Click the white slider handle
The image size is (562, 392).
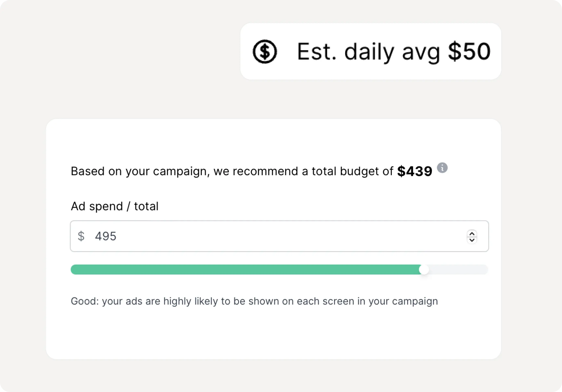point(424,270)
